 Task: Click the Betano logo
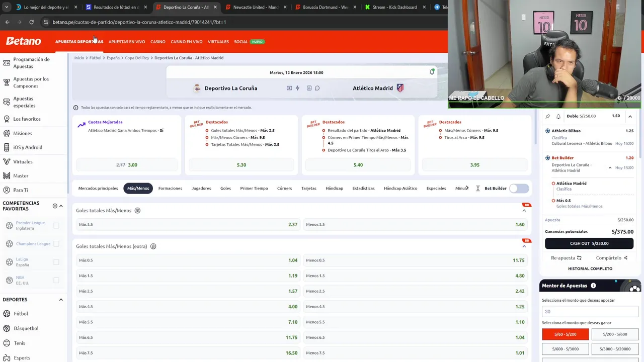coord(23,41)
